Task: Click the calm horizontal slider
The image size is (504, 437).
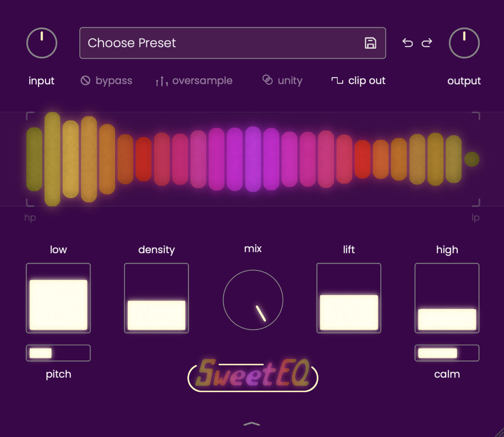Action: click(447, 353)
